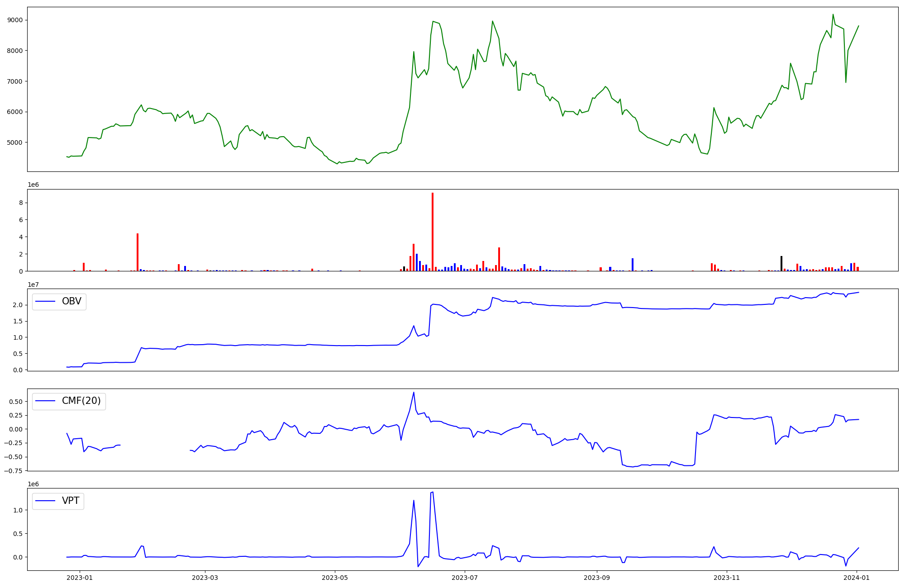Click the red volume bar near 4e6
The height and width of the screenshot is (588, 905).
[x=138, y=252]
